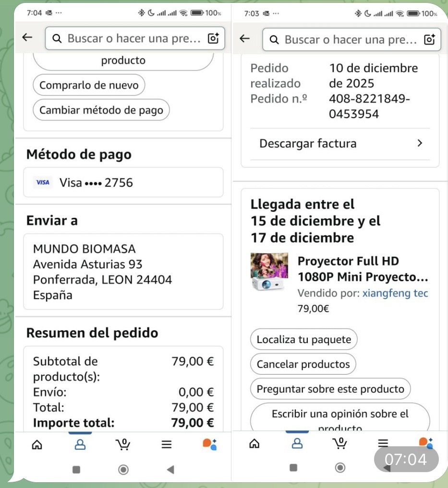Tap the Android home circle on left screen
Viewport: 448px width, 488px height.
123,469
